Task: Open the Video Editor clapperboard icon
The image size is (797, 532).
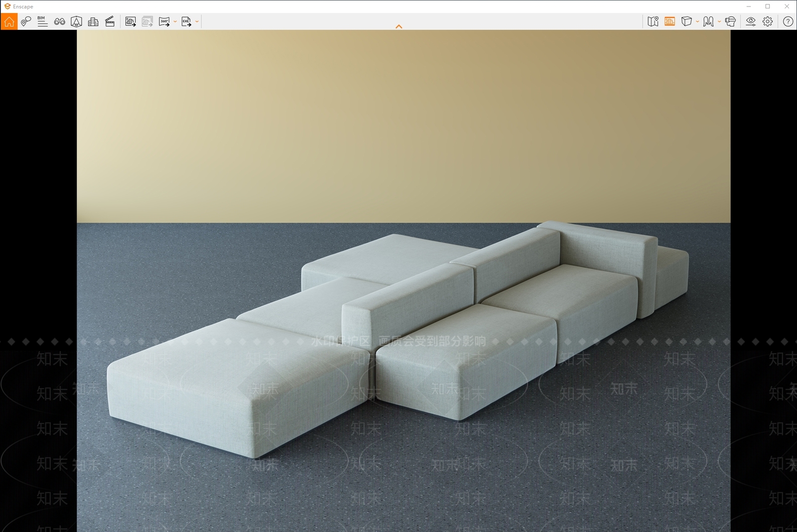Action: [x=110, y=21]
